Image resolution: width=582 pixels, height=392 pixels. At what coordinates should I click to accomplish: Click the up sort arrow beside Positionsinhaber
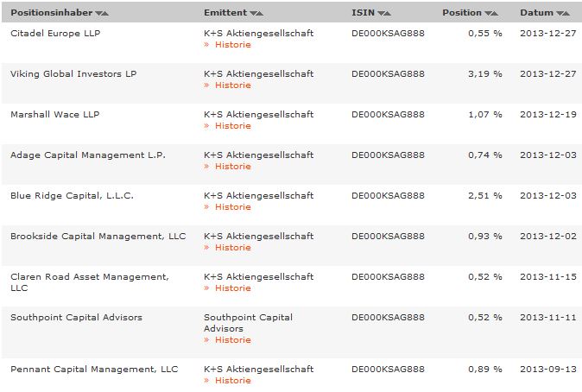click(104, 14)
